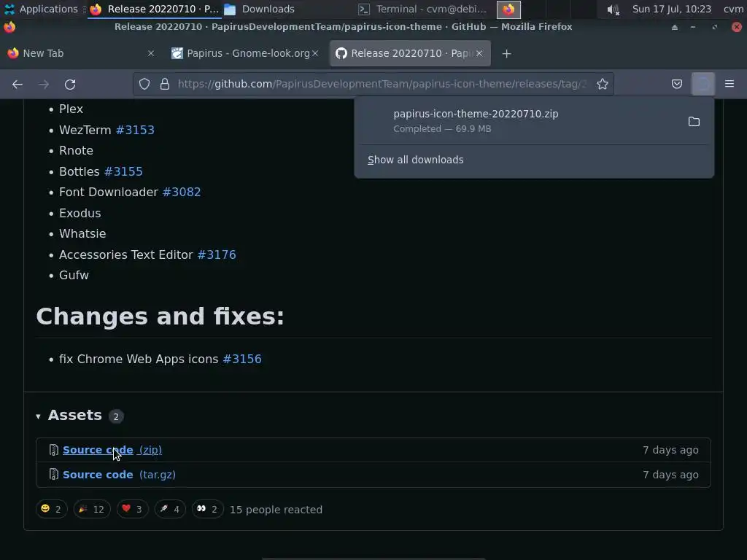Add rocket reaction
This screenshot has height=560, width=747.
[x=170, y=509]
